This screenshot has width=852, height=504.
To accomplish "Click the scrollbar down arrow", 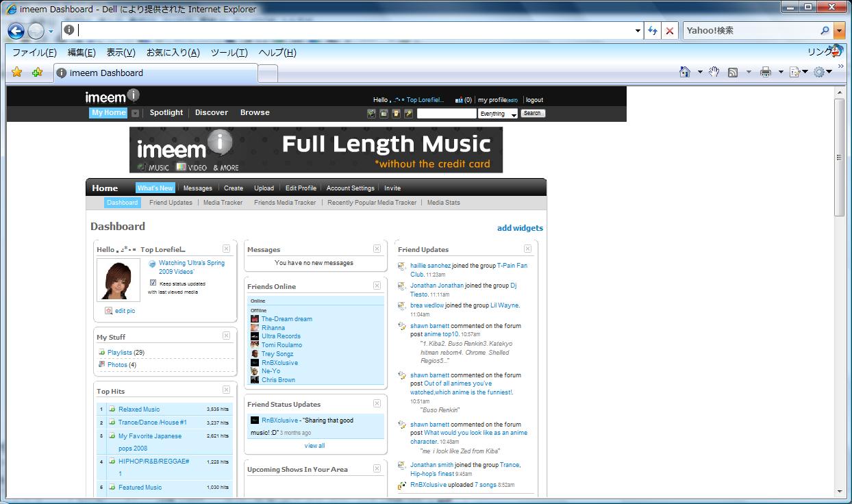I will pyautogui.click(x=839, y=491).
